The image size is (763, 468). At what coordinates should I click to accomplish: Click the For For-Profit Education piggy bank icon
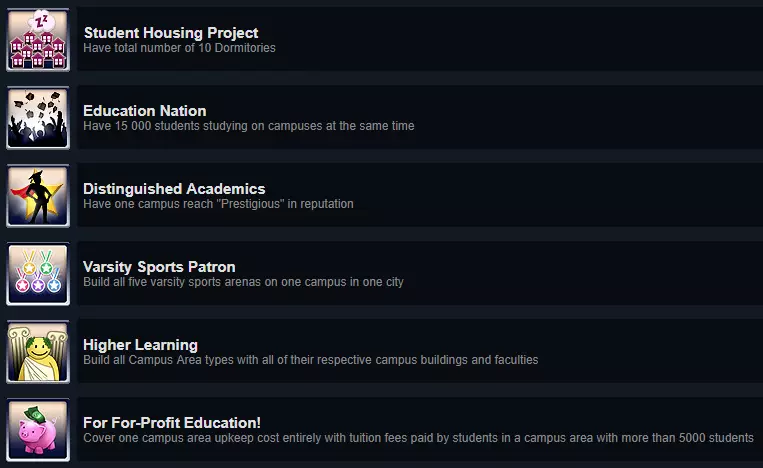[x=38, y=430]
